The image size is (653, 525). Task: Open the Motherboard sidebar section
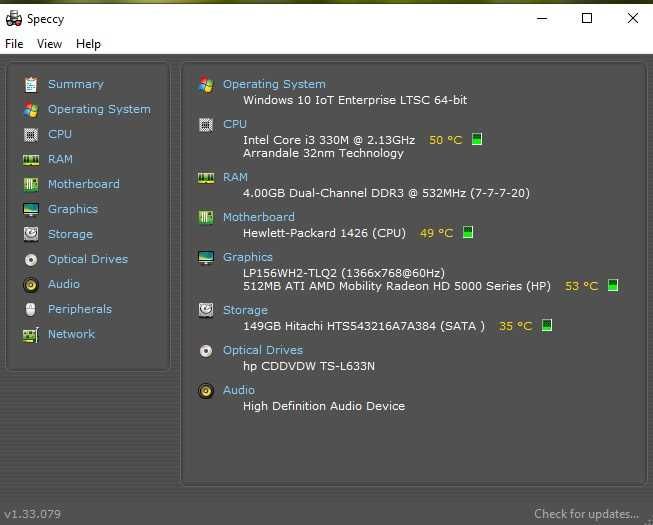[84, 184]
